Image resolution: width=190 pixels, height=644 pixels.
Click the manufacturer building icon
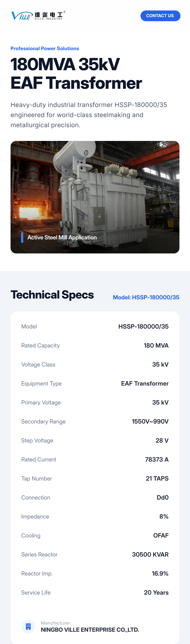[x=28, y=627]
